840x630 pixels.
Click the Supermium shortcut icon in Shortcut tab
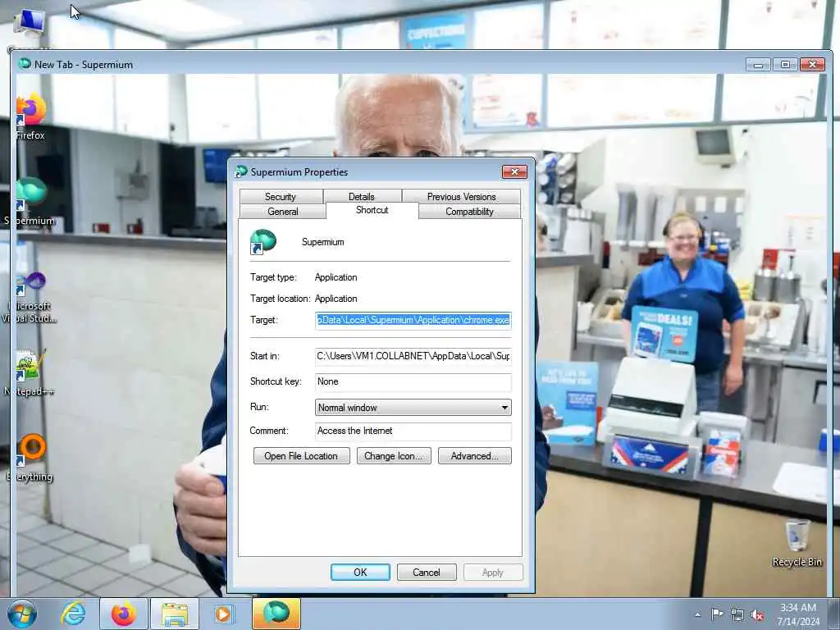[x=263, y=242]
